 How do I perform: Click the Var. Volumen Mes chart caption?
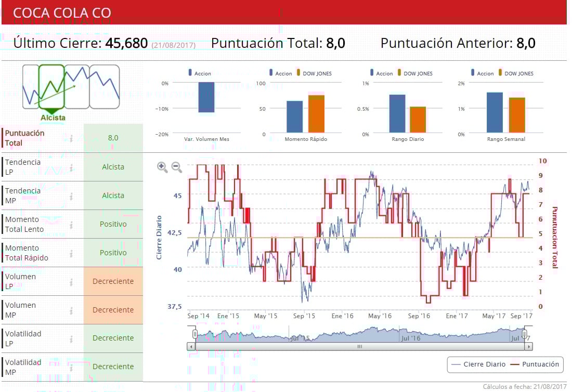tap(206, 139)
